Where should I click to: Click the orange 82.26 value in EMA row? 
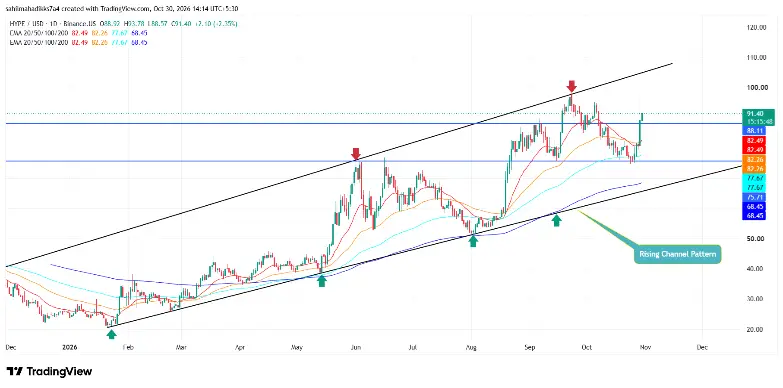[99, 42]
